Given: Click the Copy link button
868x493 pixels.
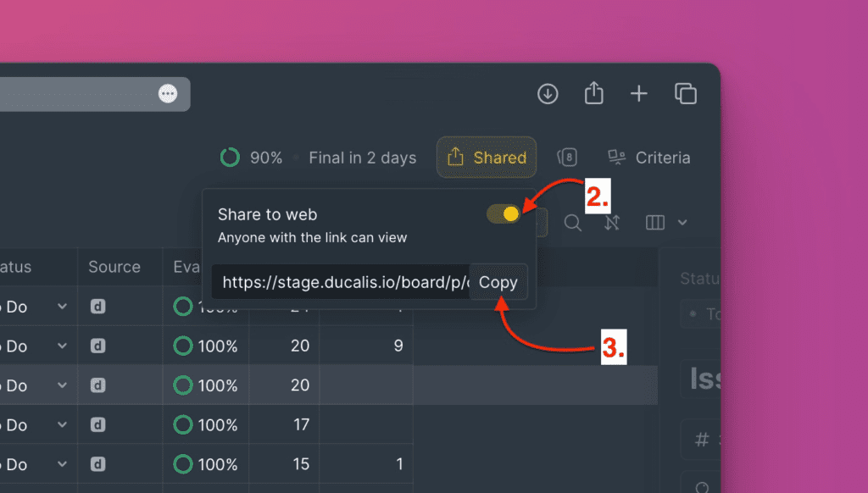Looking at the screenshot, I should click(x=498, y=283).
